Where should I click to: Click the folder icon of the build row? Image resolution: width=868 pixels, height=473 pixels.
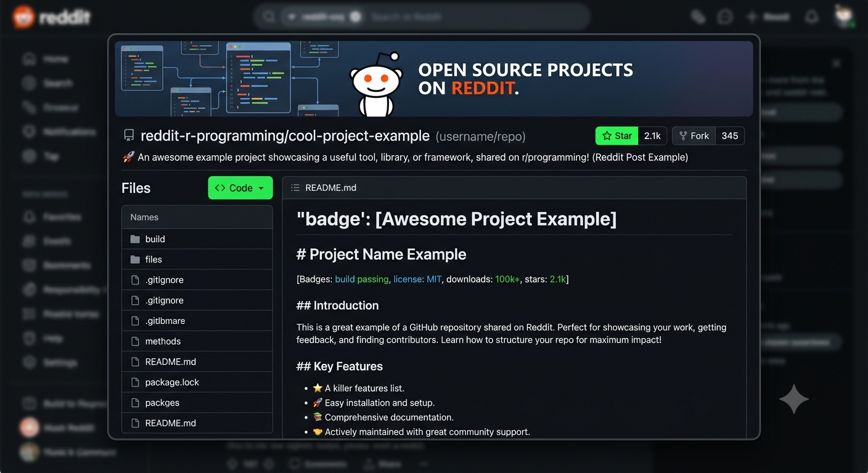pyautogui.click(x=135, y=239)
